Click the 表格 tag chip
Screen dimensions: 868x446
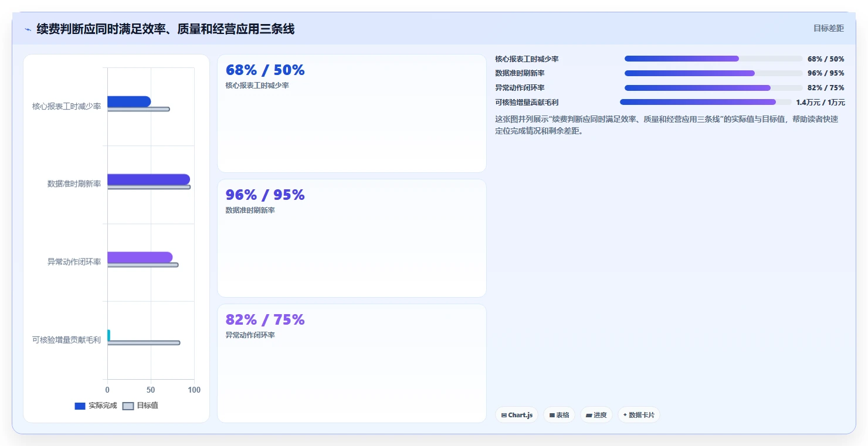coord(560,415)
